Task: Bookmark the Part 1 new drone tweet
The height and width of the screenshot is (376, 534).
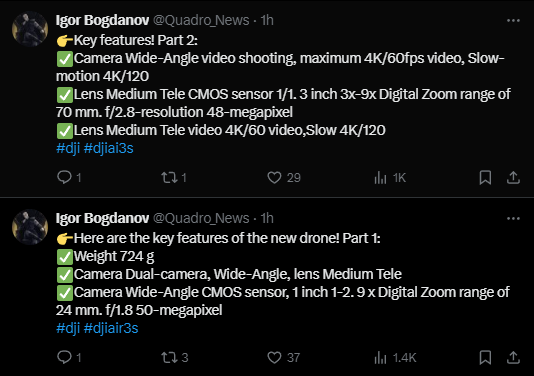Action: coord(485,357)
